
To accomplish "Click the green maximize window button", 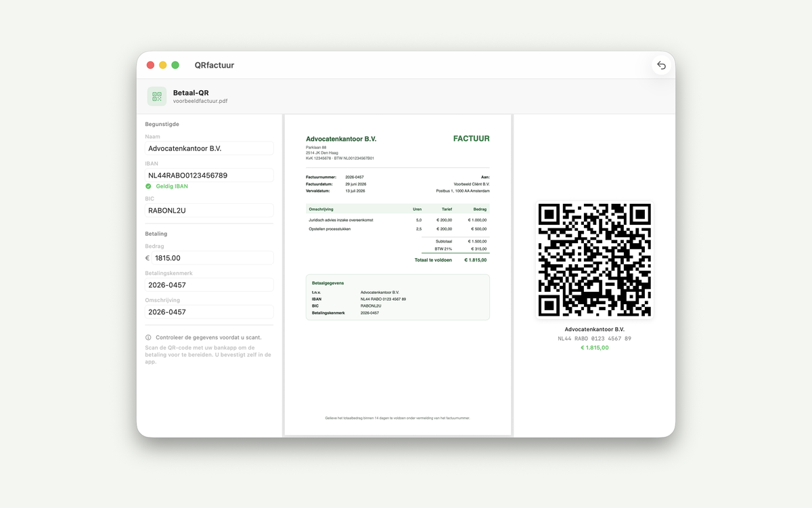I will 175,65.
